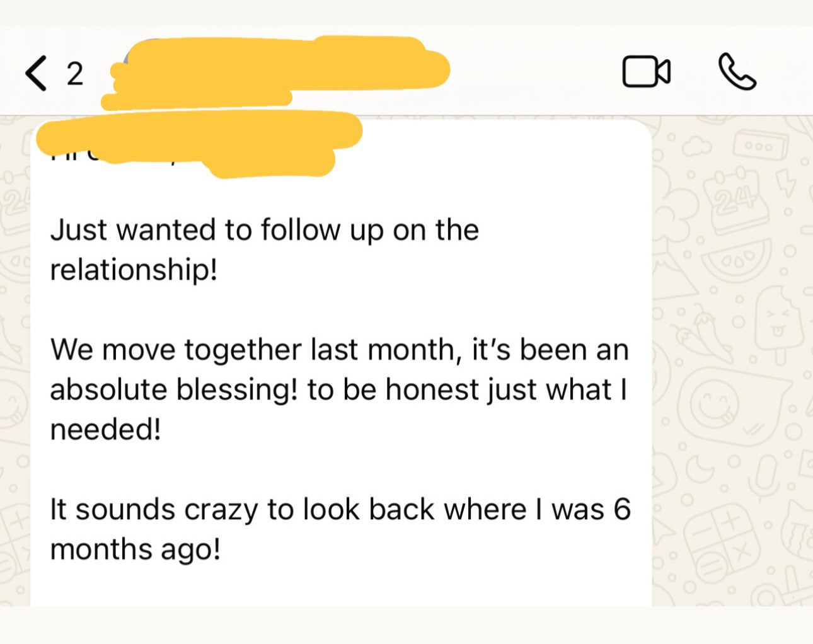Select the 'Just wanted to follow up' line

coord(265,230)
